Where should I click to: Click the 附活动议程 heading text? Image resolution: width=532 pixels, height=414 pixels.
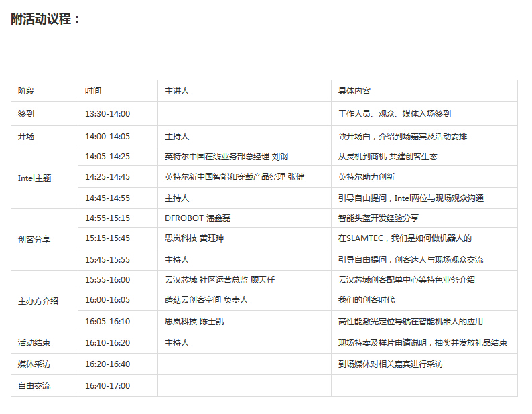46,19
